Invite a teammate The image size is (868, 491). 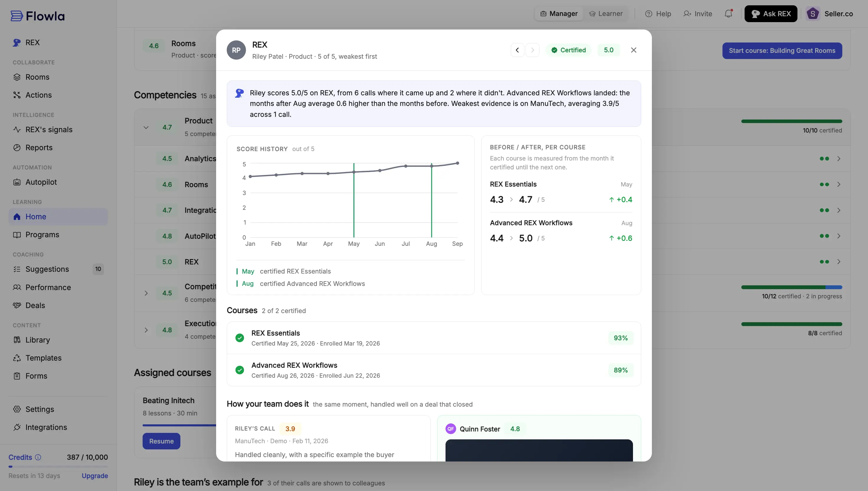[698, 14]
